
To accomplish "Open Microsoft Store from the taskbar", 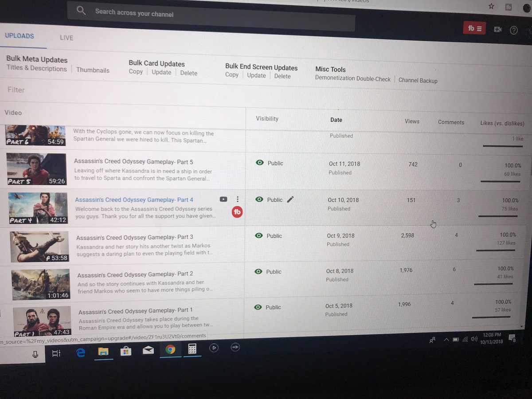I will (125, 351).
